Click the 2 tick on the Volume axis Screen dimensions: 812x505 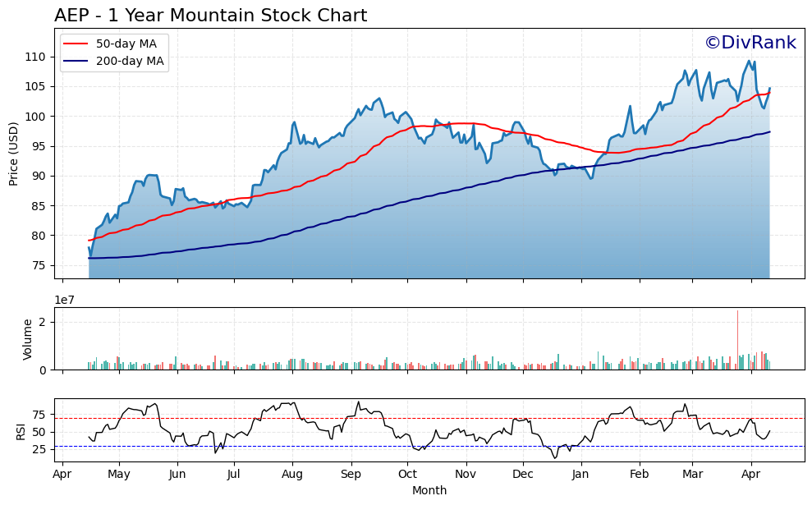(43, 322)
